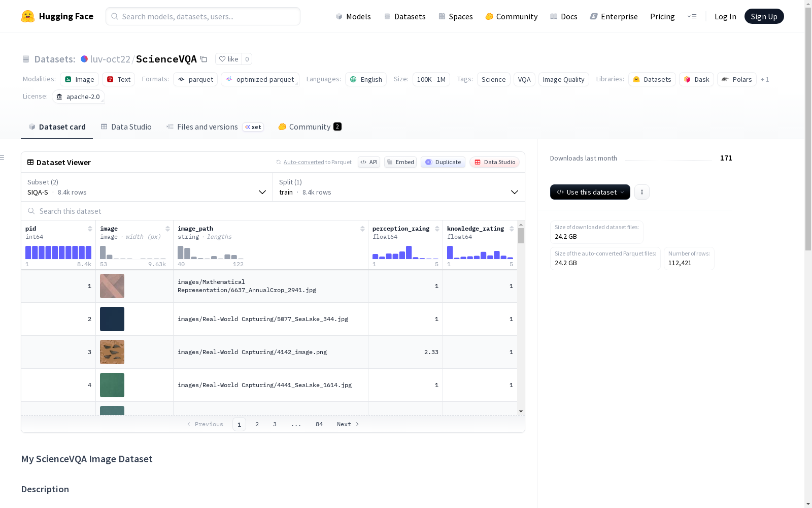Open the luv-oct22 profile link
This screenshot has width=812, height=508.
click(x=110, y=59)
